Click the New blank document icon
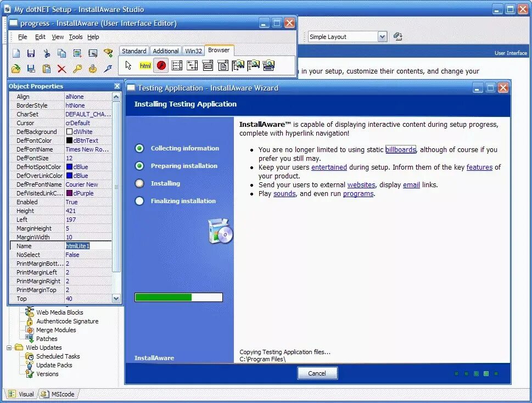 click(16, 53)
